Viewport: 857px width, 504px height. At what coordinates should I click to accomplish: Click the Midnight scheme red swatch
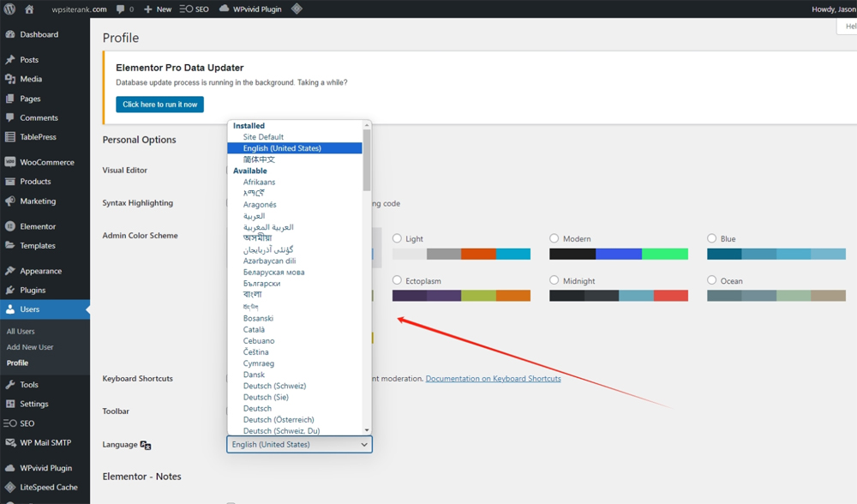[671, 296]
